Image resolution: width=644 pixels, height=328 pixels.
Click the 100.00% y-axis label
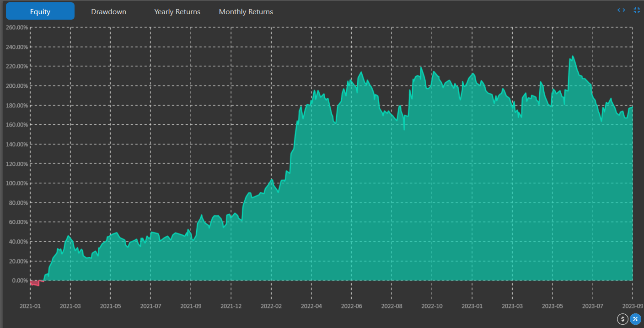[x=17, y=183]
